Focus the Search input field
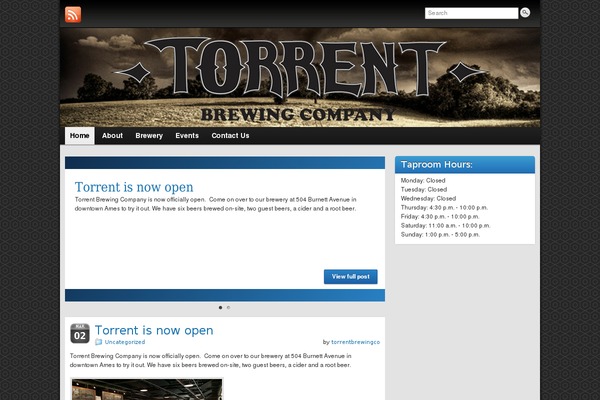 pos(471,13)
